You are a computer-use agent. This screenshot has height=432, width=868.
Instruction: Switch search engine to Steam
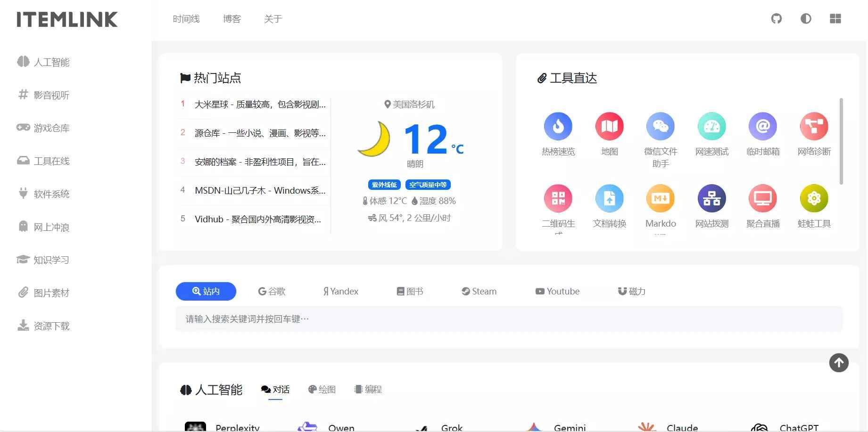[479, 291]
